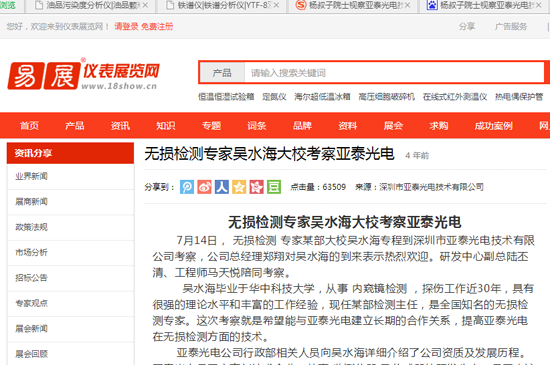The width and height of the screenshot is (550, 365).
Task: Search hot keyword 高压细胞破碎机
Action: (386, 97)
